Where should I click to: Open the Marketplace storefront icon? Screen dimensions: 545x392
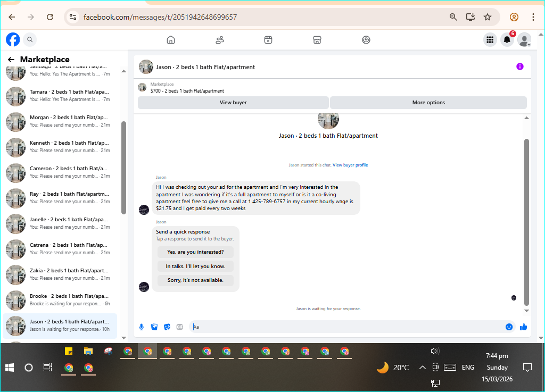tap(317, 40)
